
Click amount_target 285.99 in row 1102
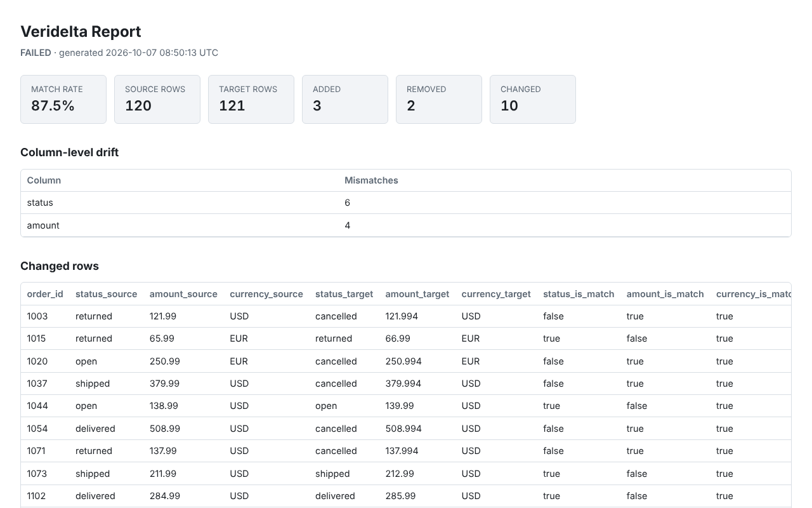coord(400,496)
